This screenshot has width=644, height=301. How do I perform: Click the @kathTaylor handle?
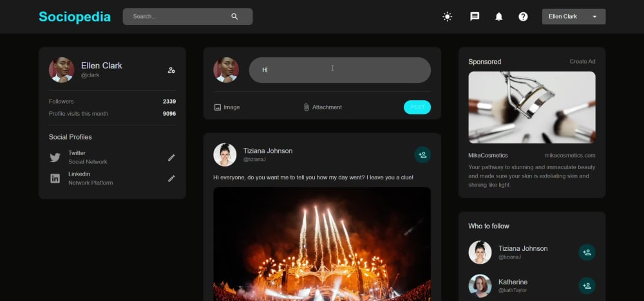coord(513,290)
